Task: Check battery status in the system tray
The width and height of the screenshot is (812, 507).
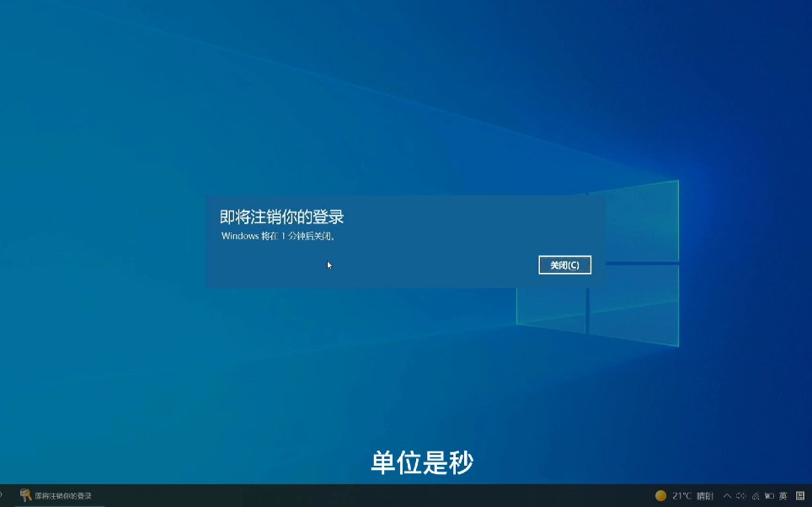Action: 769,496
